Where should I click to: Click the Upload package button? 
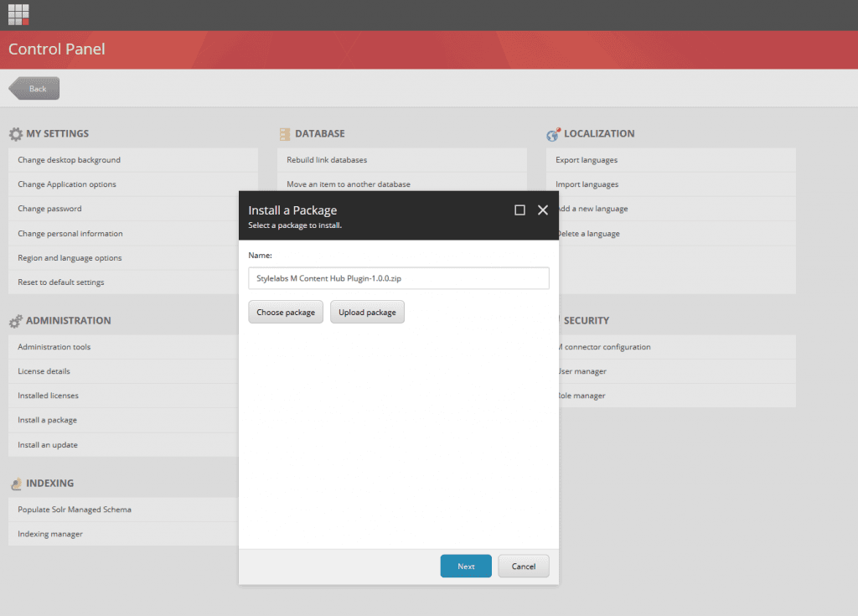point(367,313)
